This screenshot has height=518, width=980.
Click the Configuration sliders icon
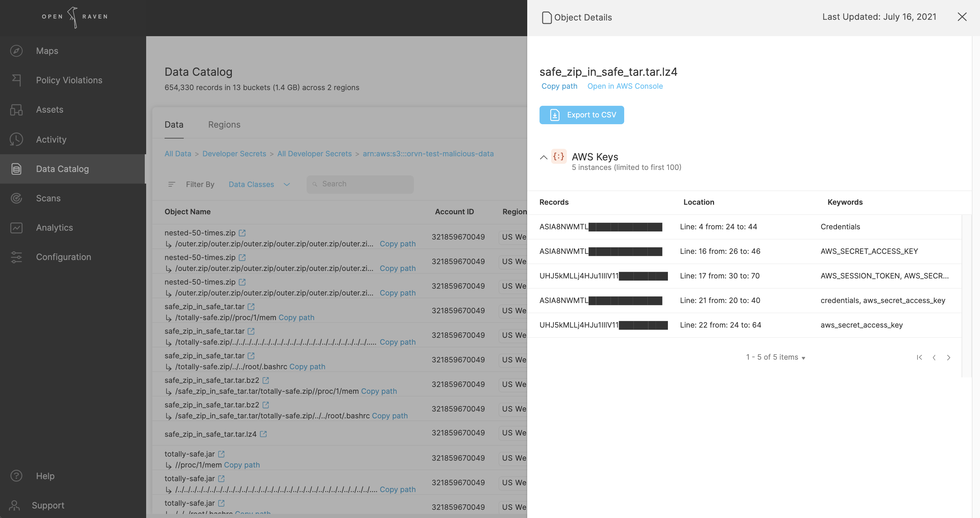point(16,257)
